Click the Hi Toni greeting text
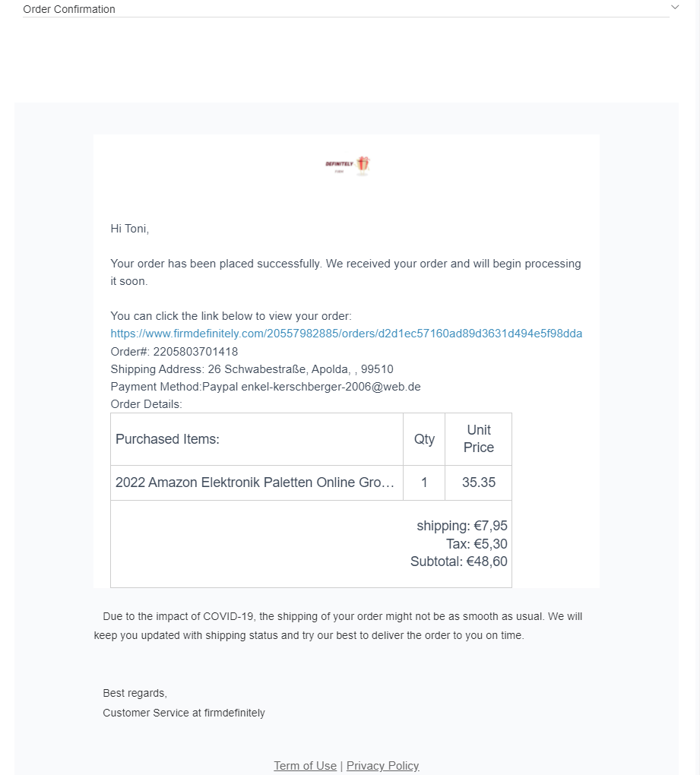This screenshot has height=775, width=700. [x=130, y=229]
